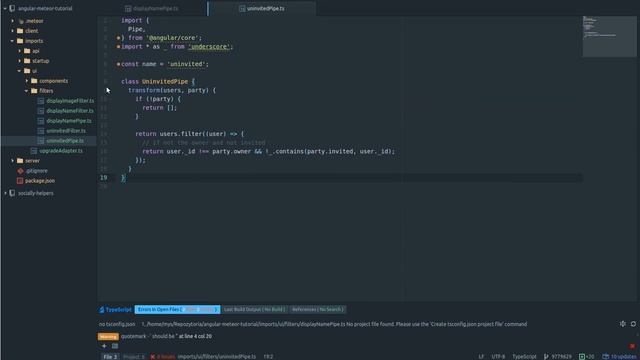Expand the socially-helpers project arrow
Image resolution: width=640 pixels, height=360 pixels.
click(x=5, y=193)
